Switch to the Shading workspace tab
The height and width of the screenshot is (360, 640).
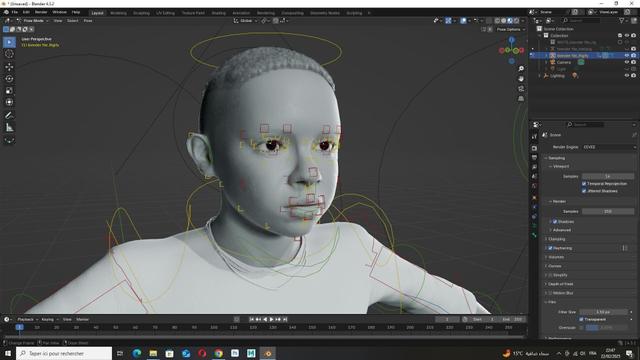pos(218,13)
